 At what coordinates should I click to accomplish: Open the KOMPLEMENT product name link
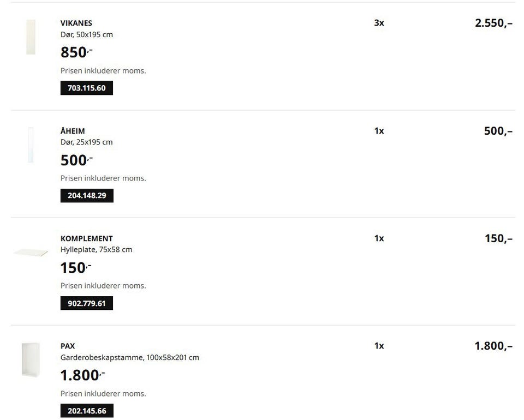[86, 238]
